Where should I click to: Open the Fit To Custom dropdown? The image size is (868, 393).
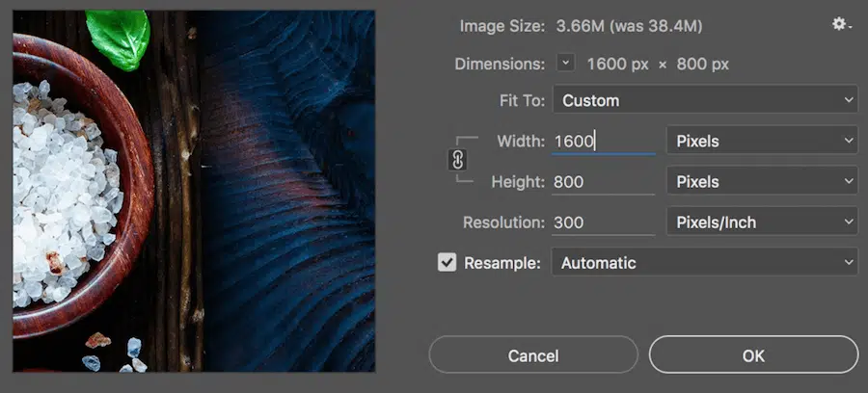click(x=704, y=100)
